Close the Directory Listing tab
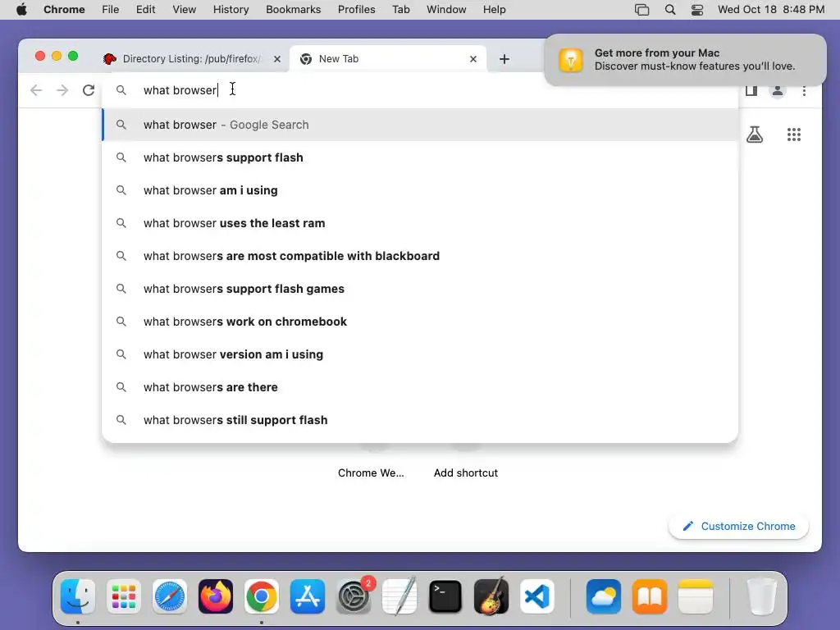Image resolution: width=840 pixels, height=630 pixels. (x=277, y=59)
